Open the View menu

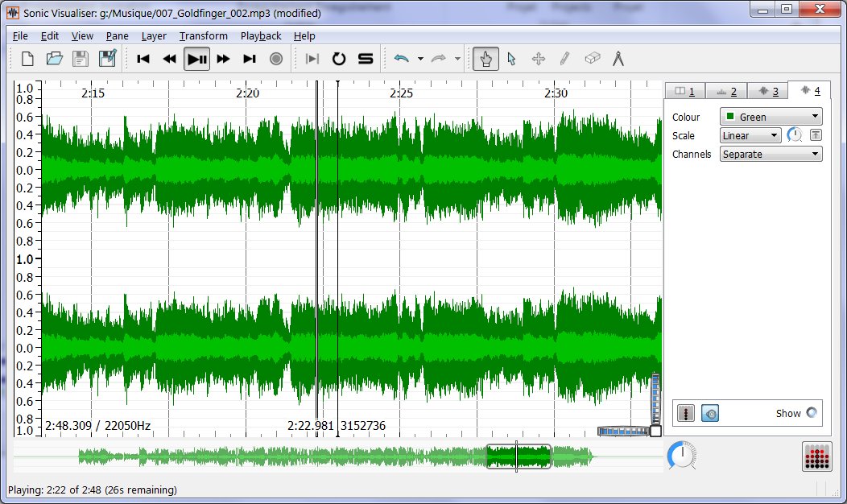click(x=82, y=36)
